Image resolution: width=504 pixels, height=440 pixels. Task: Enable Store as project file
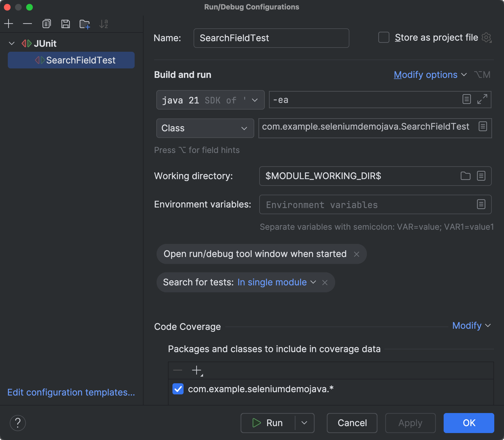pyautogui.click(x=384, y=38)
